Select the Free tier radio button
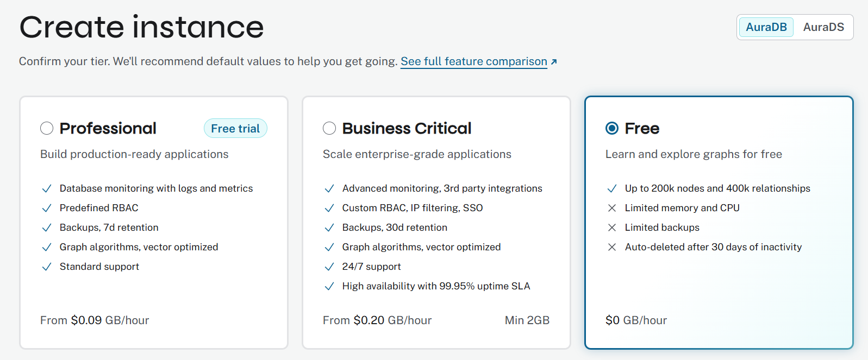 click(612, 128)
